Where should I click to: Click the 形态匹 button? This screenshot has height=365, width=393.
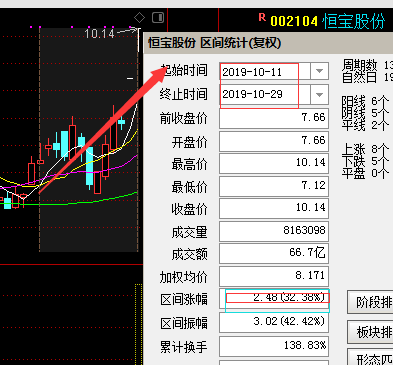[x=370, y=358]
